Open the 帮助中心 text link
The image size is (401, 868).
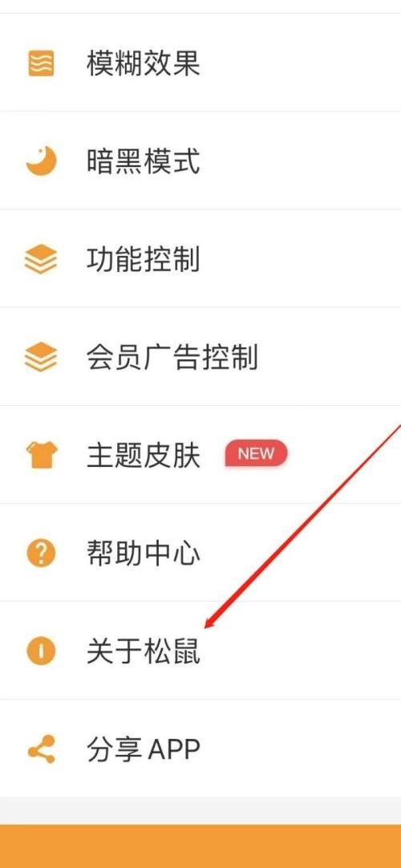[x=144, y=553]
